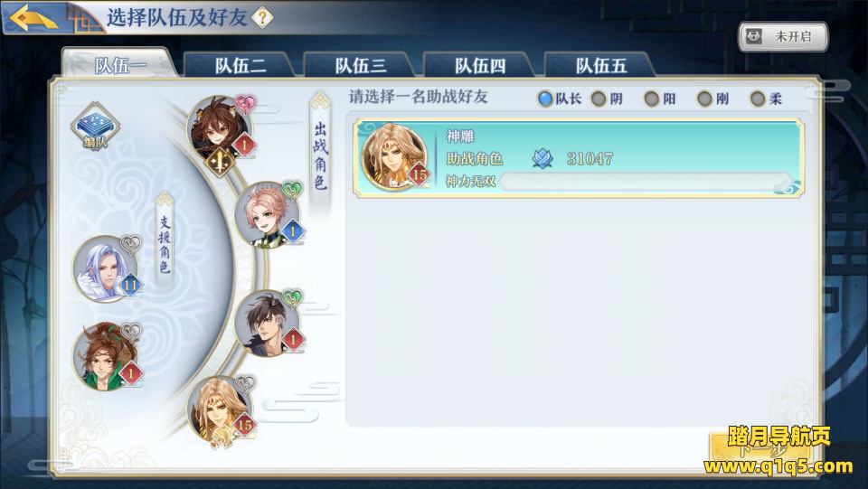
Task: Select the dark-haired battle character portrait
Action: click(x=268, y=323)
